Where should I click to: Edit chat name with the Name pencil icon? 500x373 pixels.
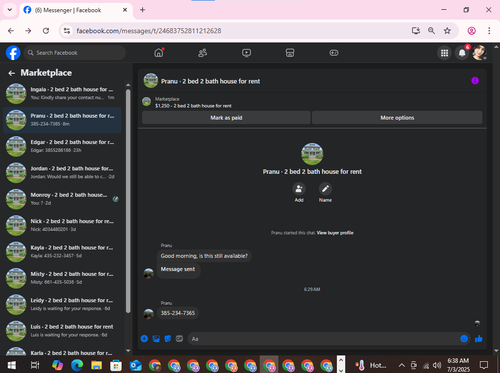(x=325, y=189)
